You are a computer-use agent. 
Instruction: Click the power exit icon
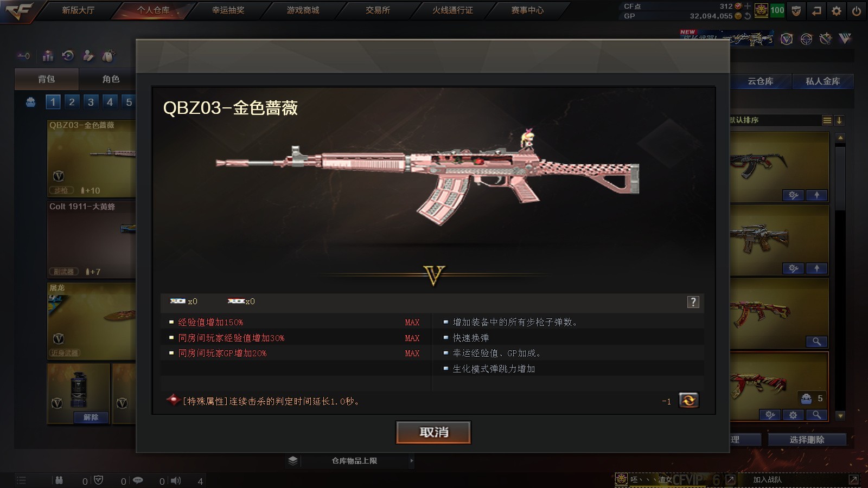tap(857, 10)
